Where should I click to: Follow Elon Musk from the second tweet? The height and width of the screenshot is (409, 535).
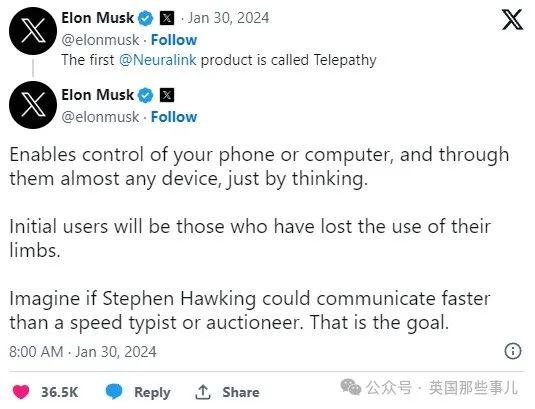(x=174, y=117)
